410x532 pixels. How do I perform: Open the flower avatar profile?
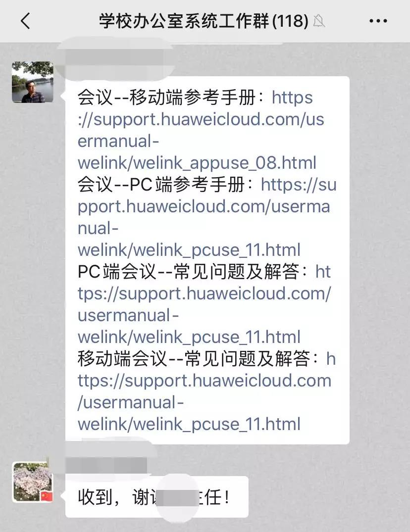click(33, 482)
